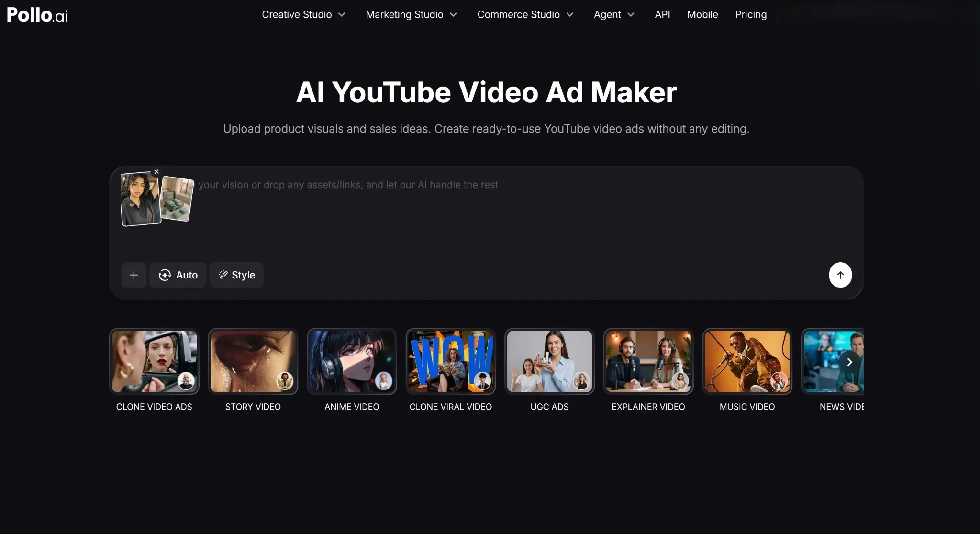The image size is (980, 534).
Task: Click the CLONE VIRAL VIDEO label
Action: [x=451, y=407]
